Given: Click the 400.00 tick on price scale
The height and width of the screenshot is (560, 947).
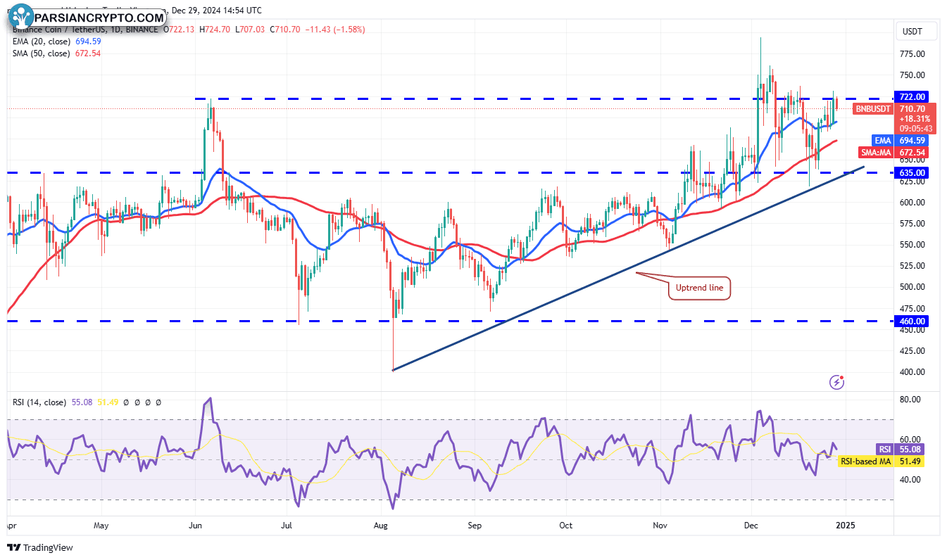Looking at the screenshot, I should coord(912,371).
